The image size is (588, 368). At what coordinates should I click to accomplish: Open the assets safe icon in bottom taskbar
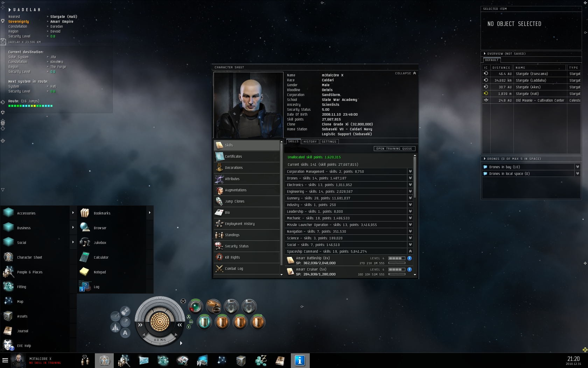241,360
